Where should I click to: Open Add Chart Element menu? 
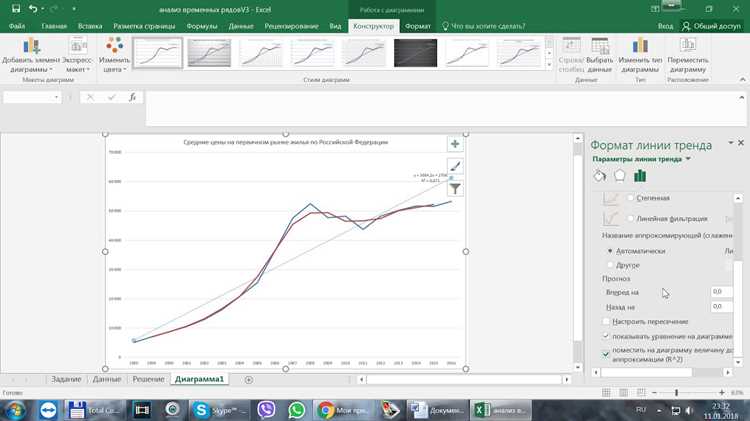pyautogui.click(x=31, y=55)
